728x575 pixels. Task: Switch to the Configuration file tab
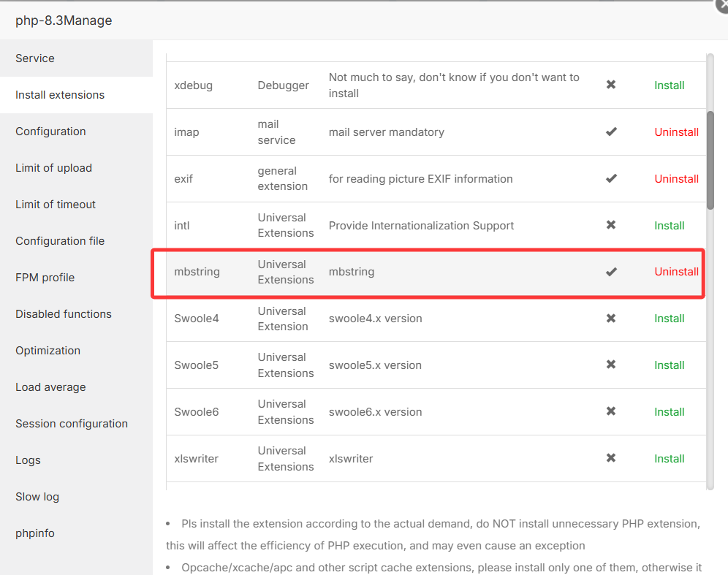(60, 241)
